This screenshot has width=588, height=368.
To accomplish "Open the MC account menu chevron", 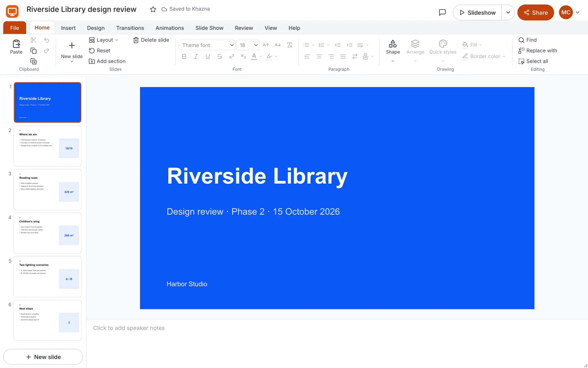I will (578, 13).
